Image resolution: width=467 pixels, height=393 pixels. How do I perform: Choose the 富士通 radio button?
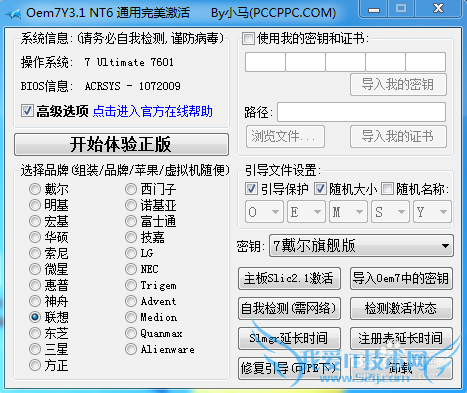point(131,221)
